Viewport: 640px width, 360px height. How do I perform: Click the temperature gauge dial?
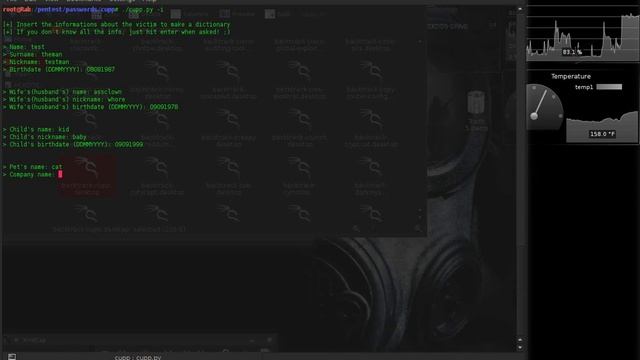pos(544,107)
